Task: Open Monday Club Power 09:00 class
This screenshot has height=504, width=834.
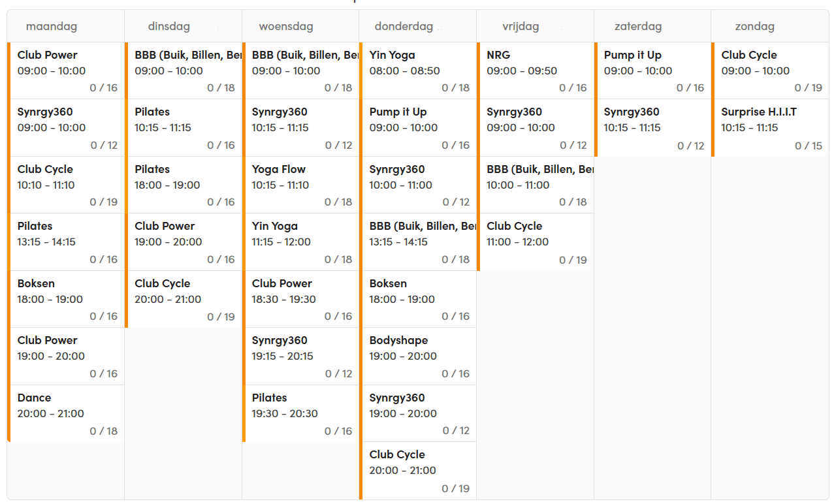Action: click(67, 71)
